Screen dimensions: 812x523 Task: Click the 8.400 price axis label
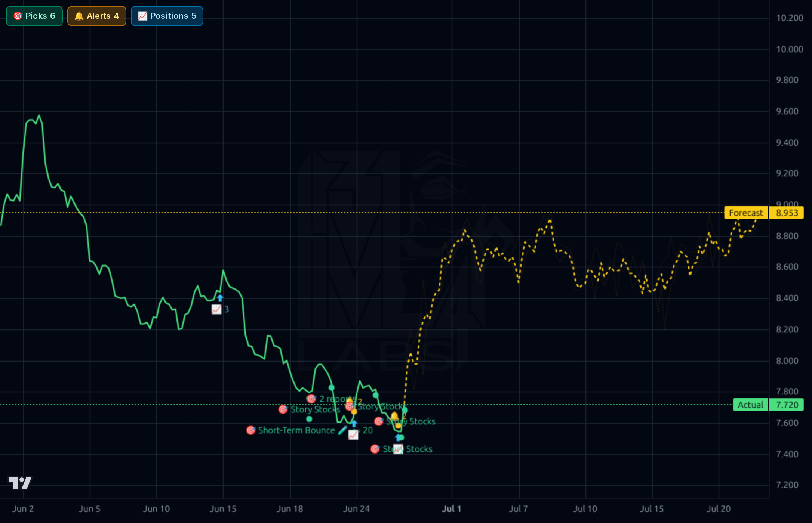pos(787,298)
